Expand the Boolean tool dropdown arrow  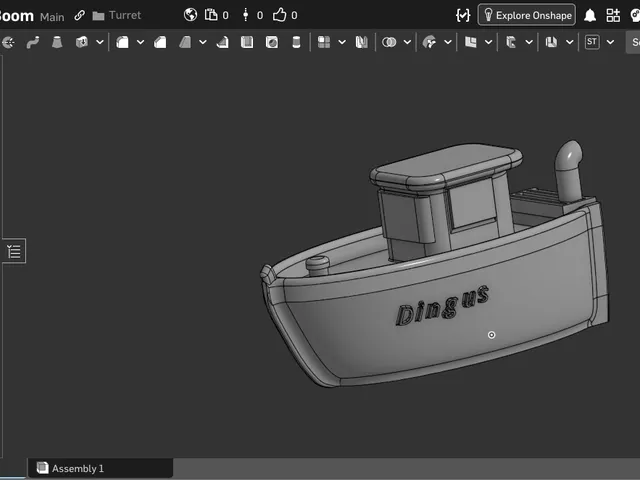407,42
